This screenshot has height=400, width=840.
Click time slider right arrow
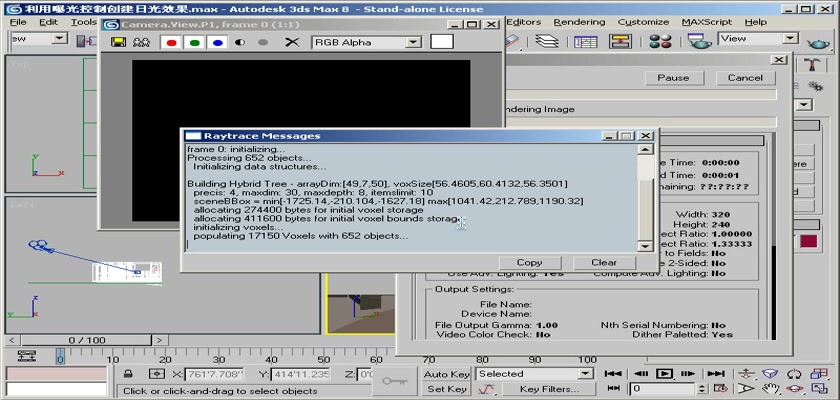coord(159,340)
